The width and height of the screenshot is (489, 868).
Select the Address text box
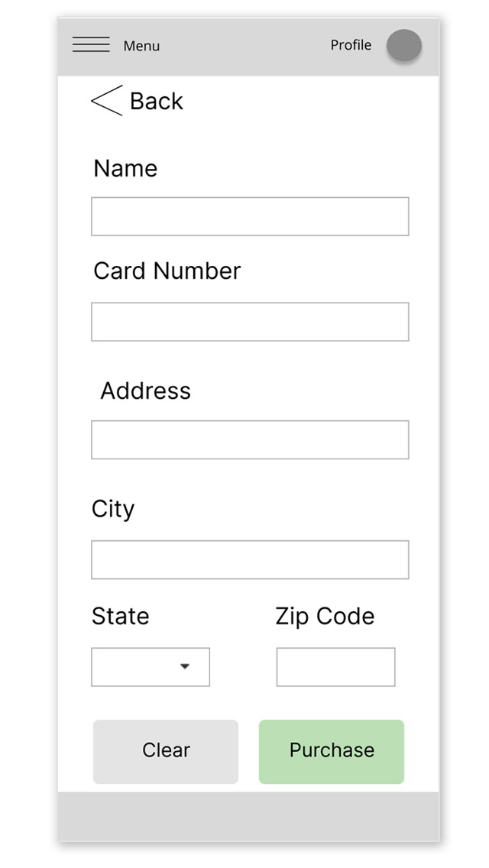point(250,440)
